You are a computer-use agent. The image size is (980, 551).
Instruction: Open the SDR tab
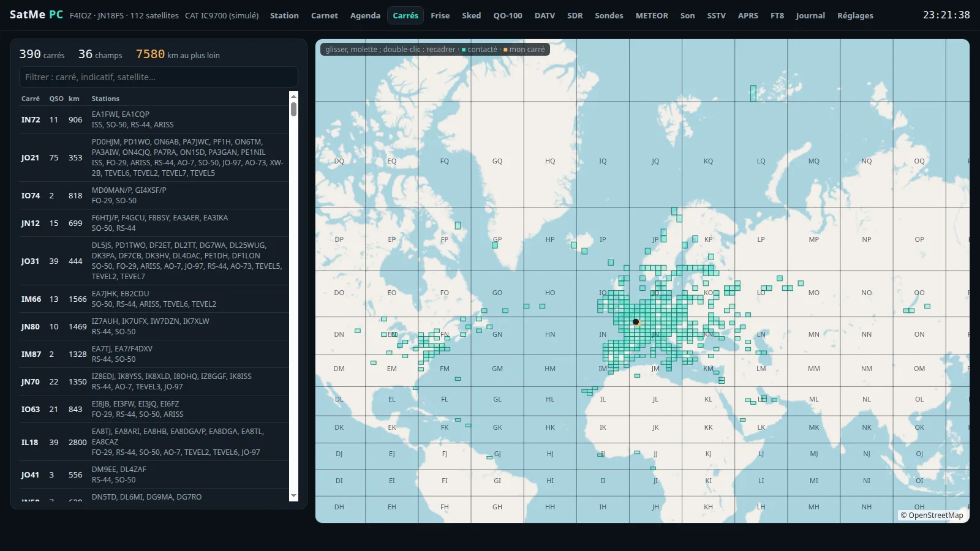(575, 15)
